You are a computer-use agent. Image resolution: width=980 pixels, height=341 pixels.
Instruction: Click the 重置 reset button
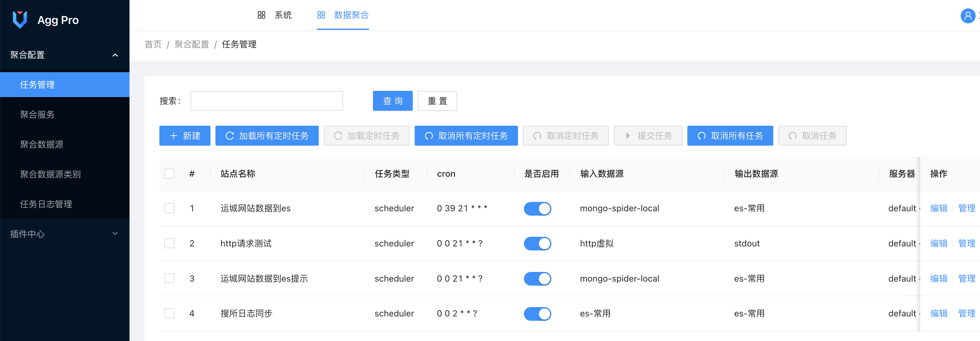pyautogui.click(x=437, y=101)
